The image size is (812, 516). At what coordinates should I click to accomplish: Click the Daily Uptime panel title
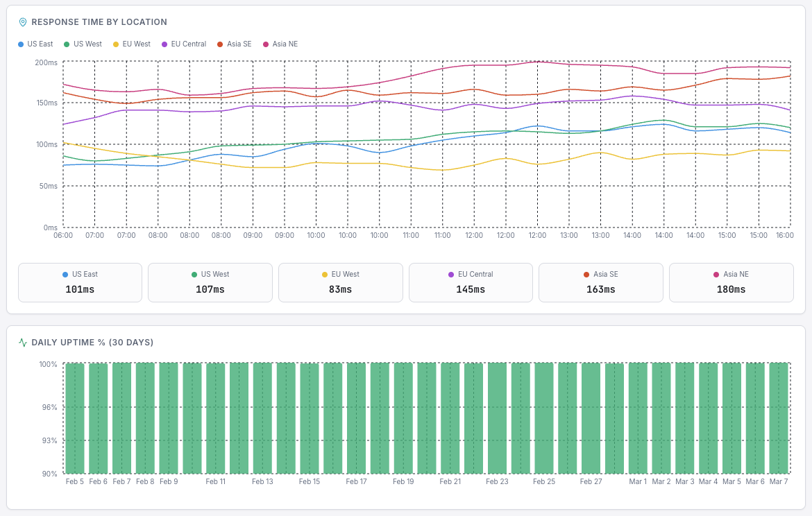91,342
